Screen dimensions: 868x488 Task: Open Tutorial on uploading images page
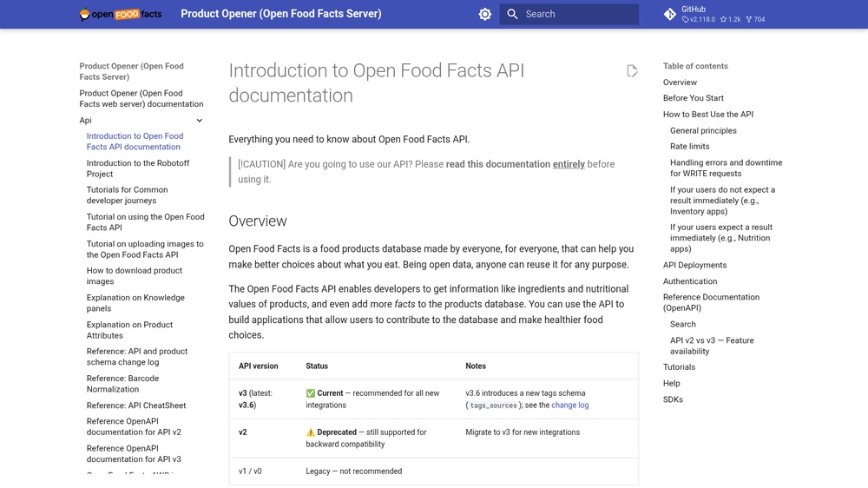(145, 249)
